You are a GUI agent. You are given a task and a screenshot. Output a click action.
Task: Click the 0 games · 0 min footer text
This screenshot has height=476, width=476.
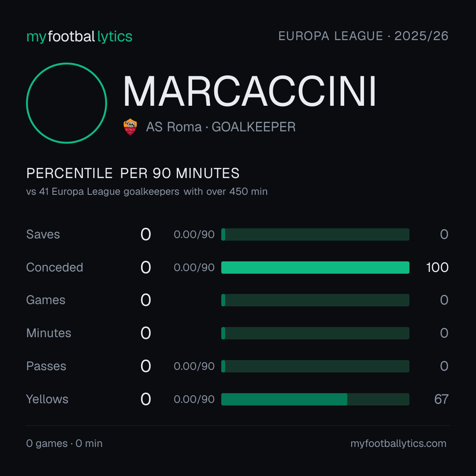click(64, 443)
